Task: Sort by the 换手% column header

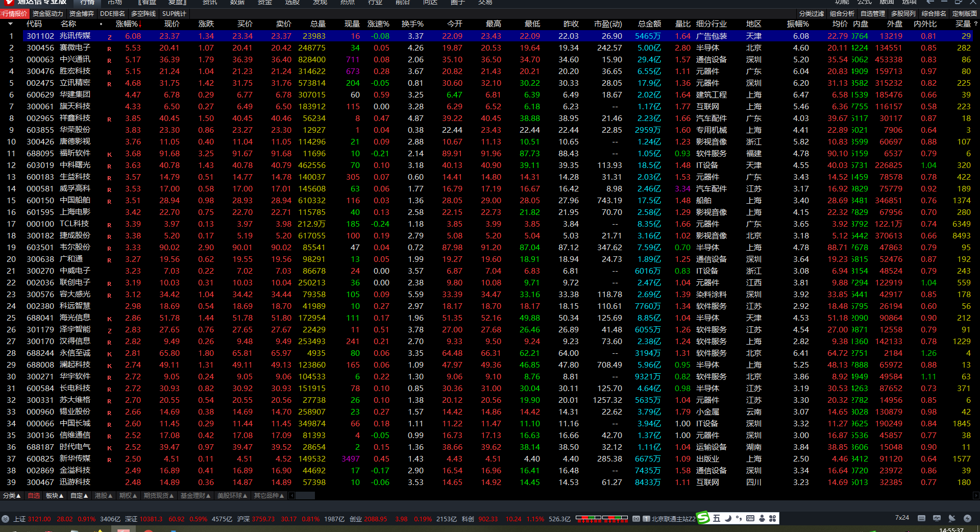Action: 412,24
